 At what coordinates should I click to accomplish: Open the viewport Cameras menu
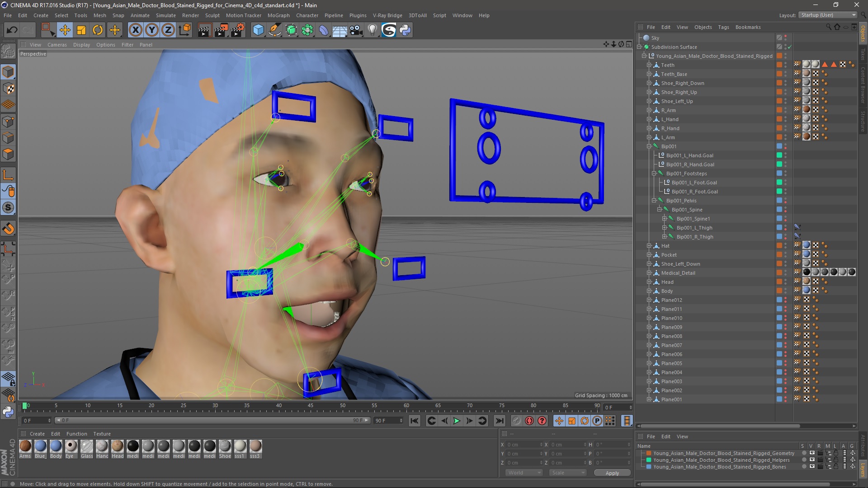pyautogui.click(x=57, y=45)
